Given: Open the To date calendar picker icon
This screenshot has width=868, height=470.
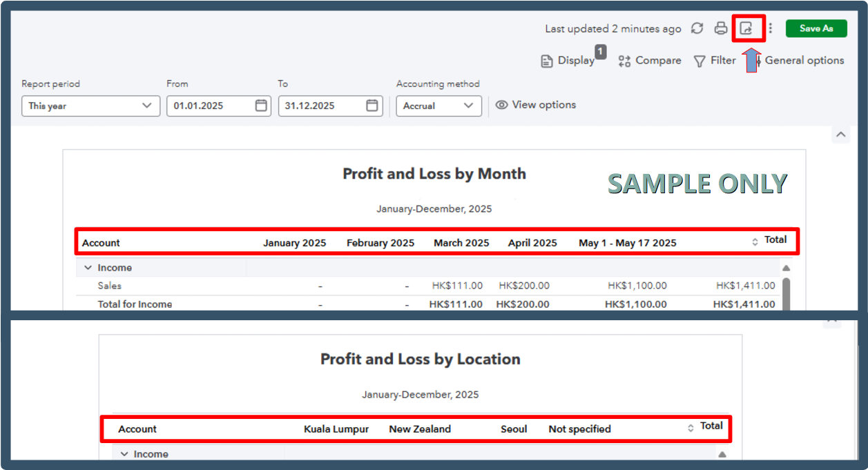Looking at the screenshot, I should click(372, 106).
